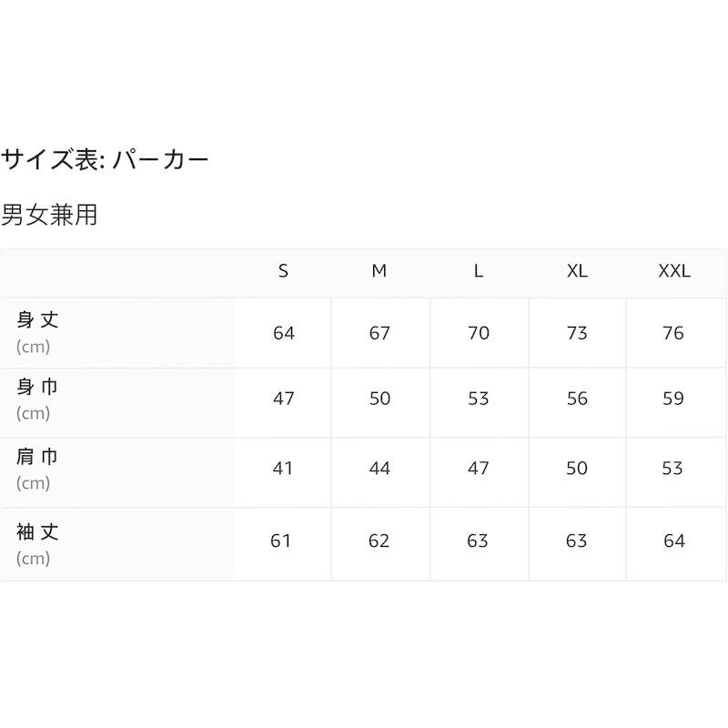The height and width of the screenshot is (728, 728).
Task: Select the 身丈 value 70 for L
Action: 479,333
